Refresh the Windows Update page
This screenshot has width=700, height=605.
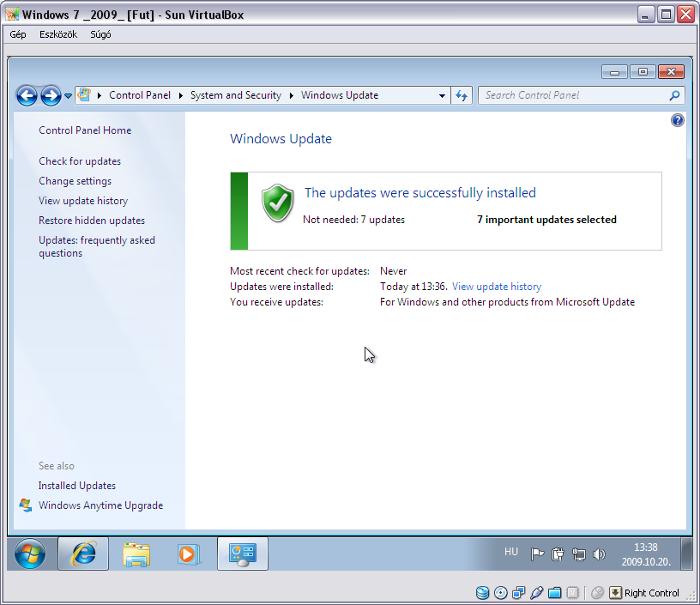(x=462, y=95)
